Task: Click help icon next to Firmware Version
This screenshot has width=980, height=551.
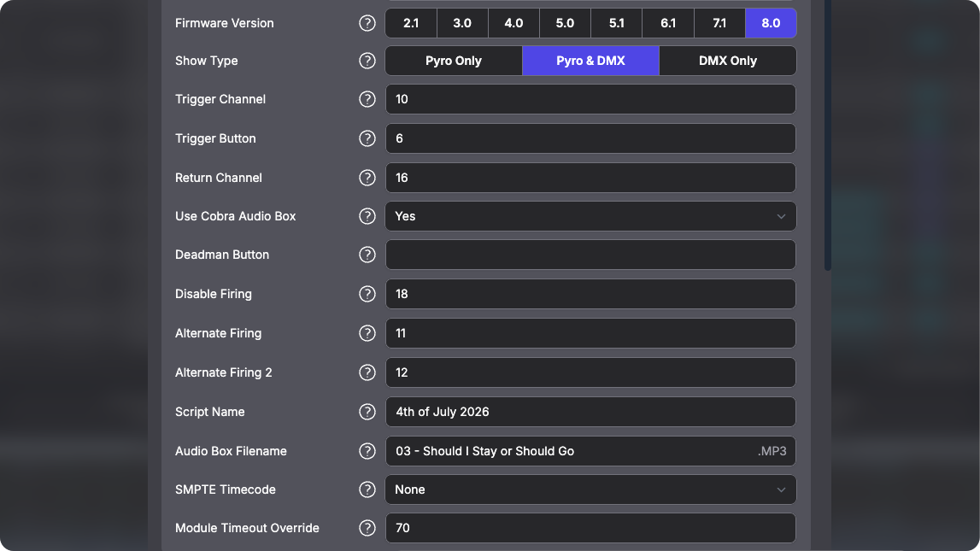Action: point(367,23)
